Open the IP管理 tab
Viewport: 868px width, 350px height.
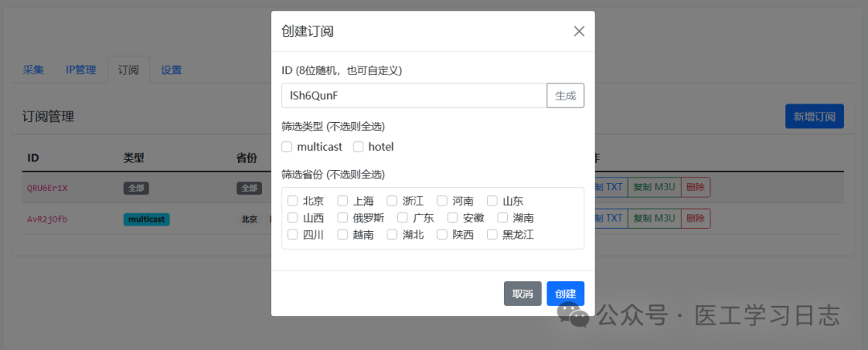point(81,70)
